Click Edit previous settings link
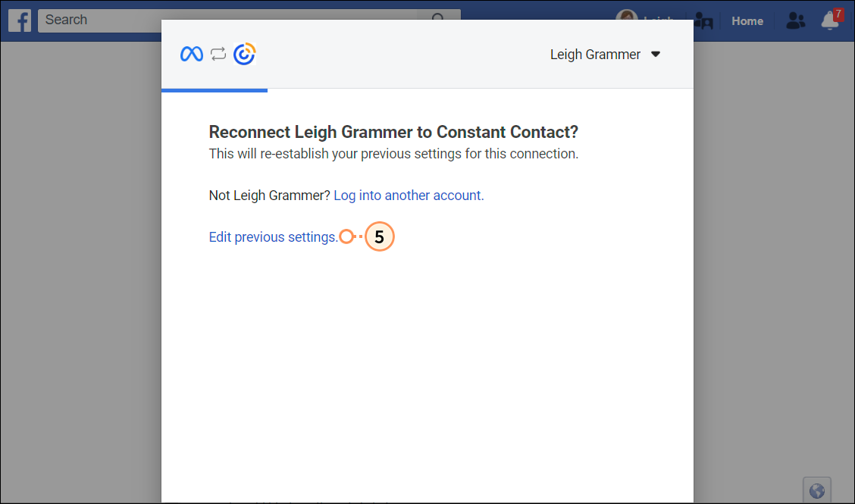Image resolution: width=855 pixels, height=504 pixels. tap(273, 236)
